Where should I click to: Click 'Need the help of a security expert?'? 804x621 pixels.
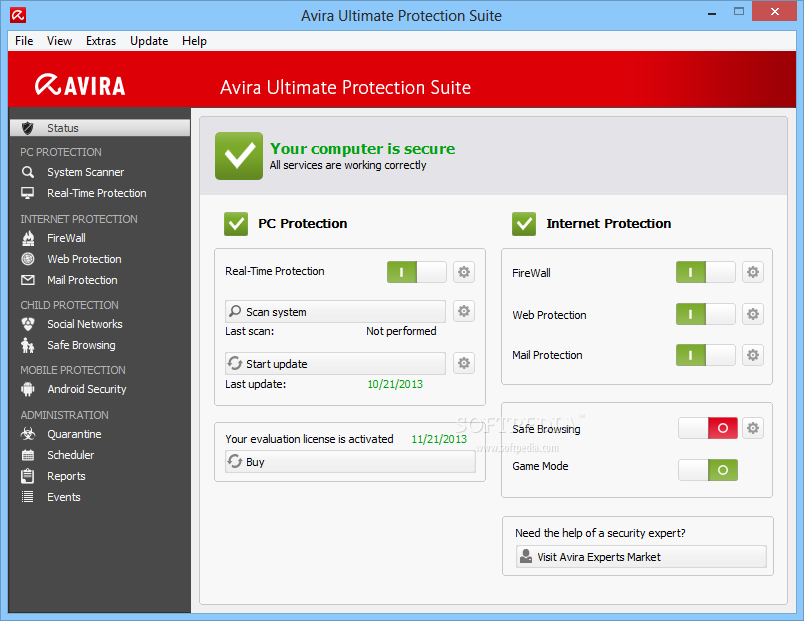click(x=600, y=533)
